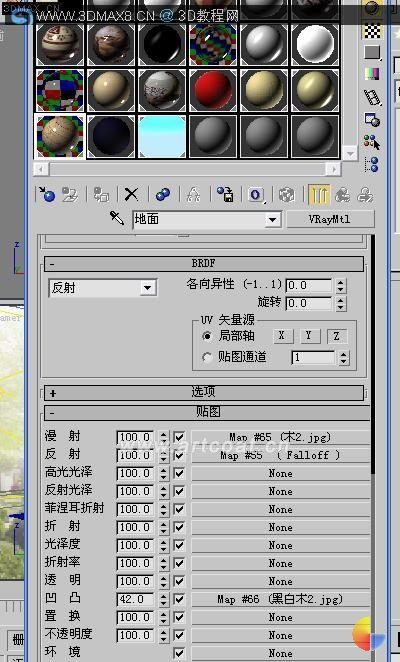Select the glossy black sphere sample slot

[162, 44]
